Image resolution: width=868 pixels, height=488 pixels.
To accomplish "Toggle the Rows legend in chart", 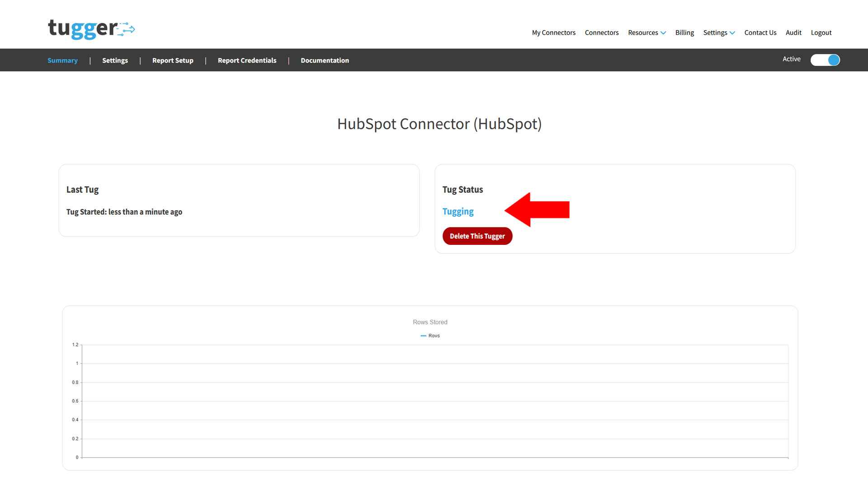I will coord(430,336).
